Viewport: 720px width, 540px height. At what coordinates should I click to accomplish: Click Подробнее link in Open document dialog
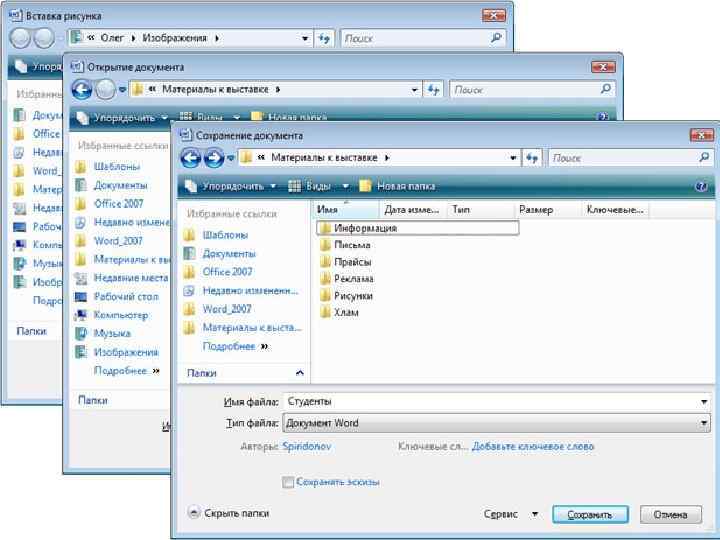126,371
